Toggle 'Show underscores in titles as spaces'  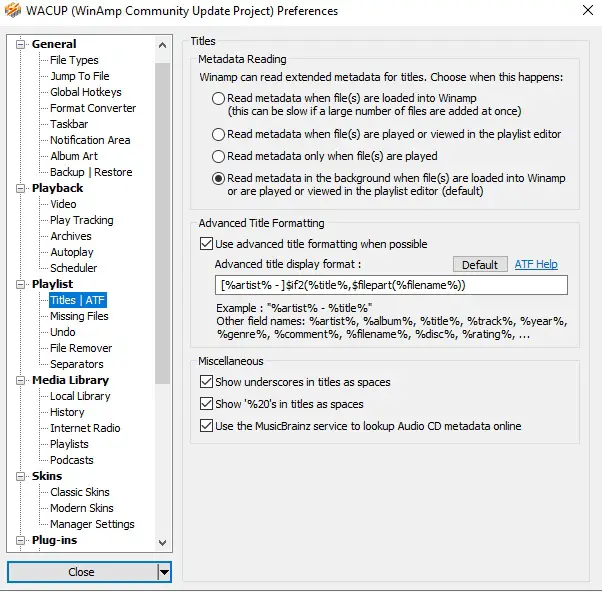[x=206, y=382]
